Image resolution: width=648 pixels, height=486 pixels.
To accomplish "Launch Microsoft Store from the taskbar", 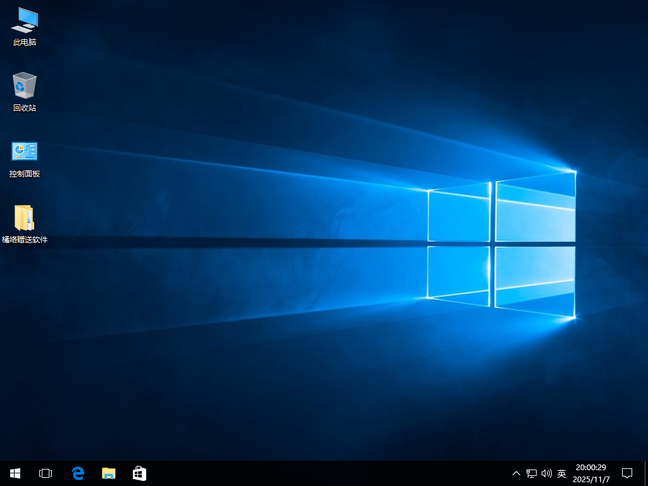I will coord(140,473).
